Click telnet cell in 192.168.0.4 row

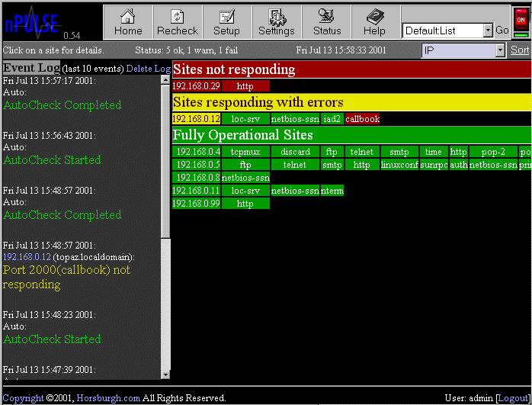[x=362, y=152]
